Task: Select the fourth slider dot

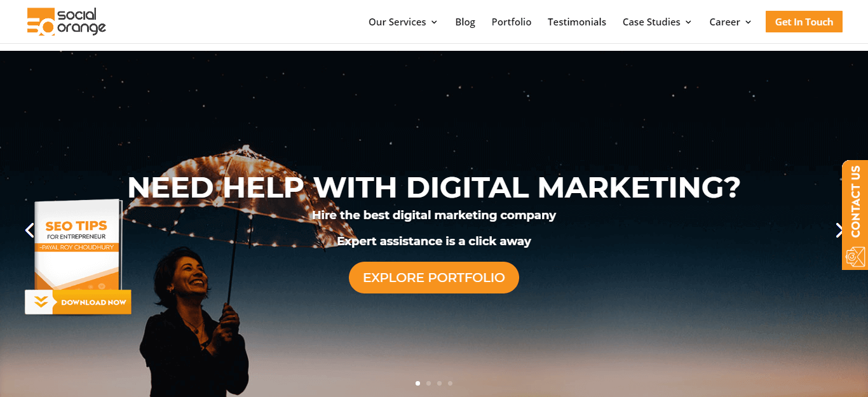Action: 450,383
